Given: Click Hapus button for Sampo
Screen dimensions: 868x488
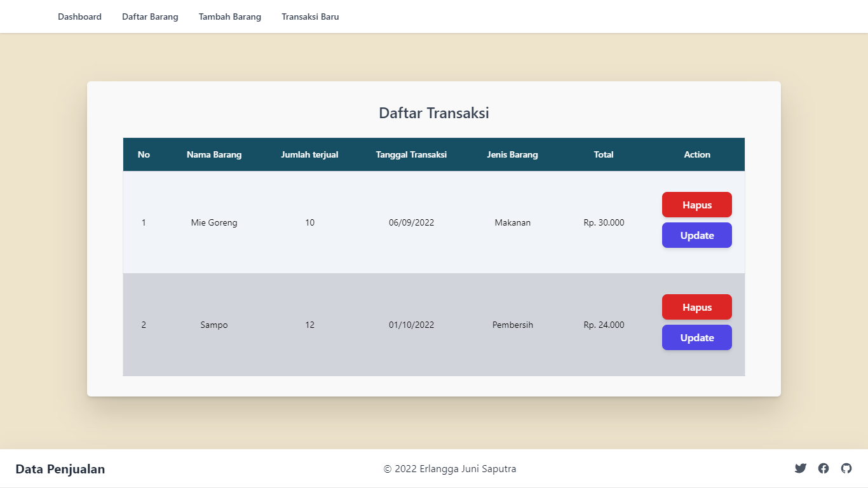Looking at the screenshot, I should tap(696, 307).
